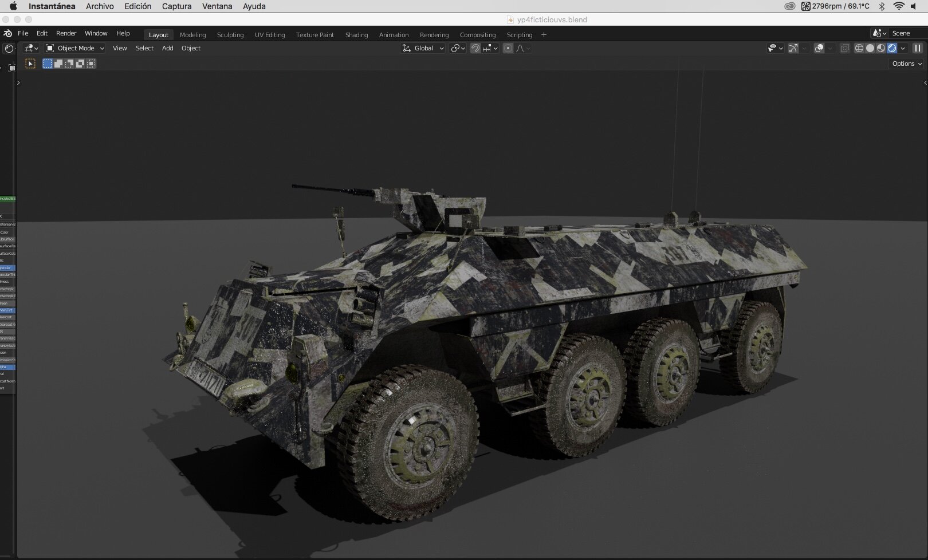Toggle viewport gizmos display
Image resolution: width=928 pixels, height=560 pixels.
click(793, 48)
